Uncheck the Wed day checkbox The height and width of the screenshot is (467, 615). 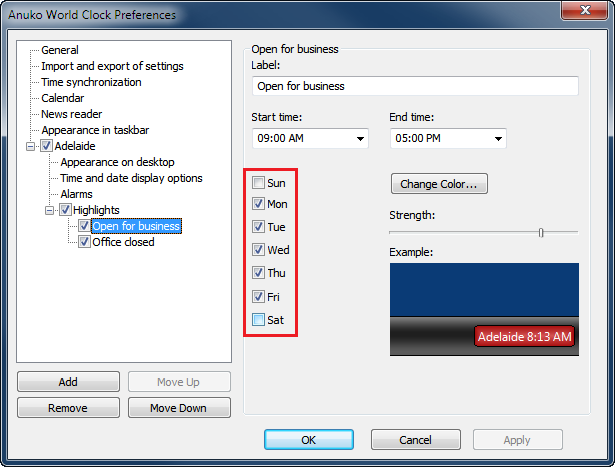click(x=259, y=250)
